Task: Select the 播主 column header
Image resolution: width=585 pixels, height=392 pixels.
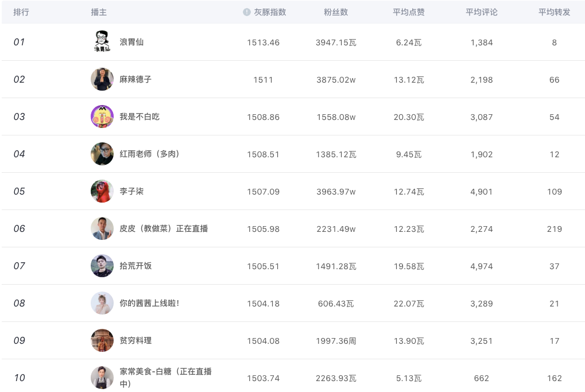Action: [x=99, y=12]
